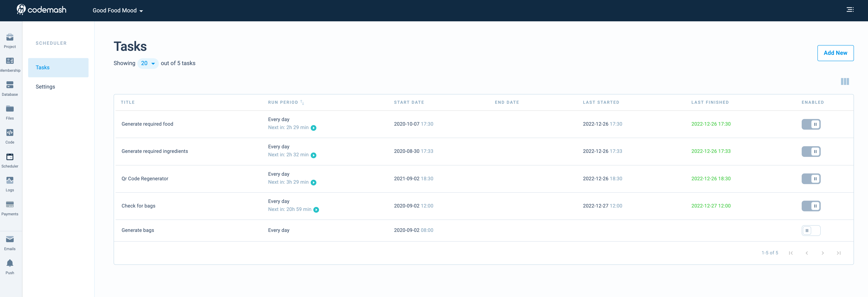Open the top-right hamburger menu
Screen dimensions: 868x297
coord(850,10)
